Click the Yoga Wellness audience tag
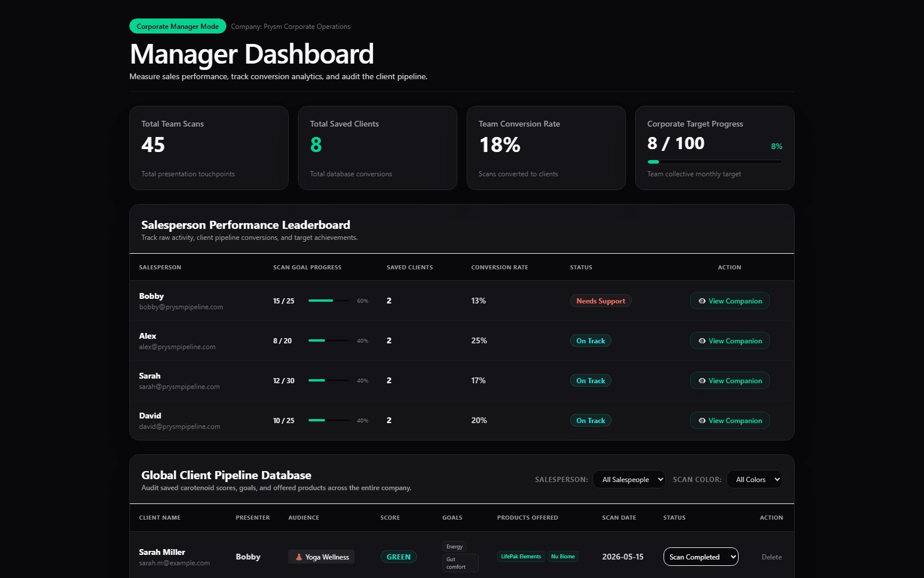Image resolution: width=924 pixels, height=578 pixels. click(x=321, y=557)
